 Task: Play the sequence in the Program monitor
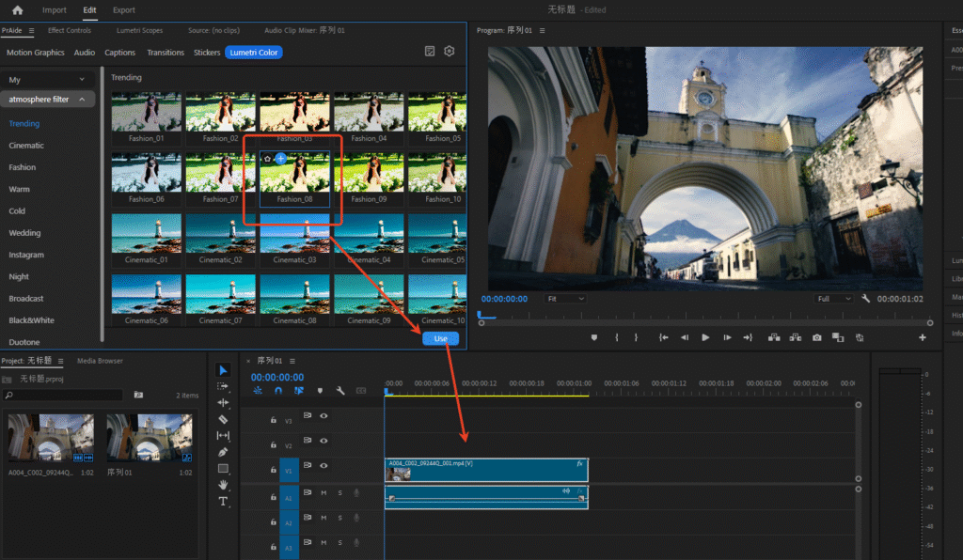tap(705, 336)
